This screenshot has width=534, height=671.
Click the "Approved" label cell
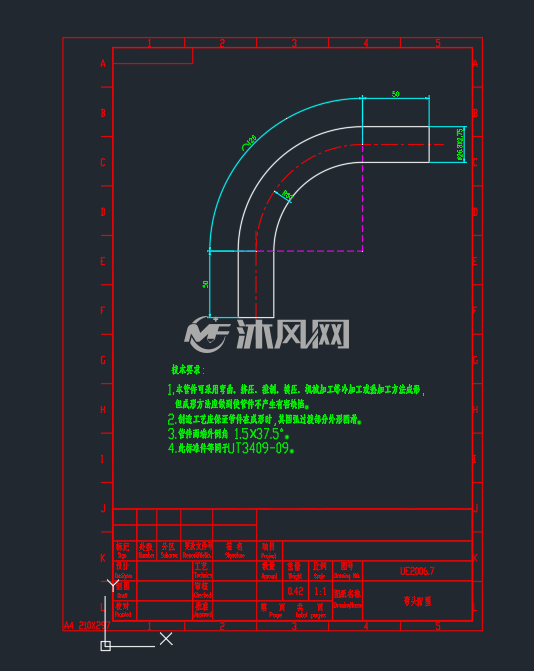click(x=203, y=610)
